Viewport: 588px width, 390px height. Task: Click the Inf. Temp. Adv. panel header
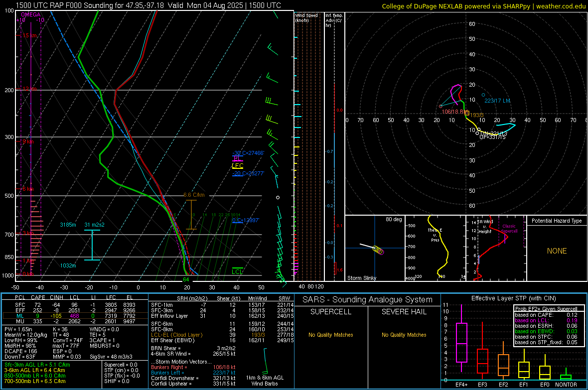pos(334,20)
